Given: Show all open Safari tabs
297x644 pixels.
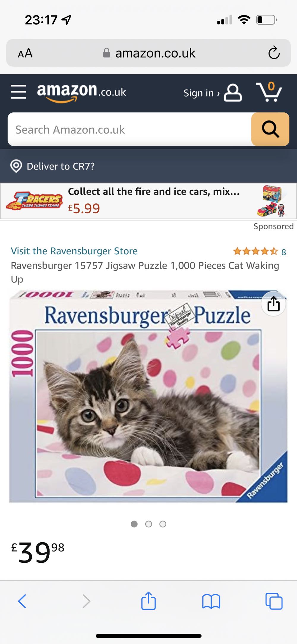Looking at the screenshot, I should click(x=274, y=601).
